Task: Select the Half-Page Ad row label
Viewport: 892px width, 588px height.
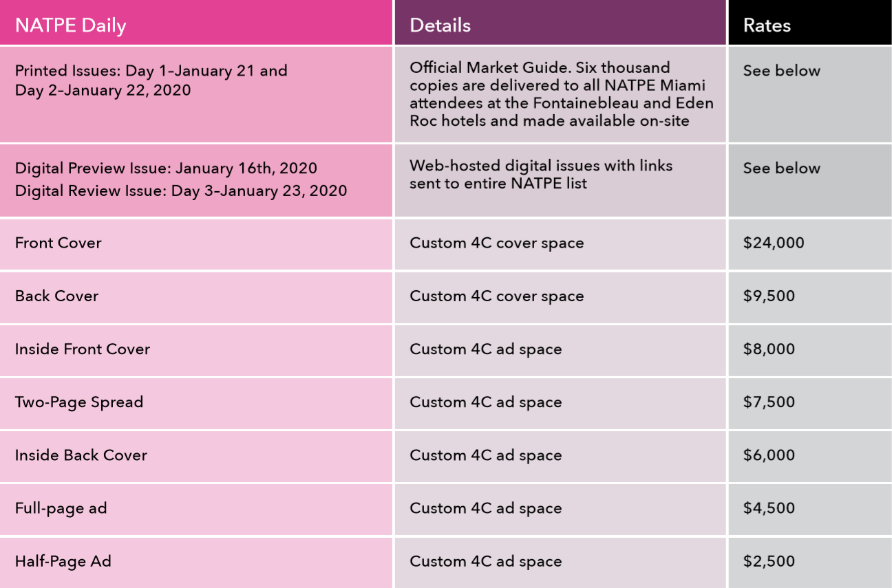Action: [x=63, y=561]
